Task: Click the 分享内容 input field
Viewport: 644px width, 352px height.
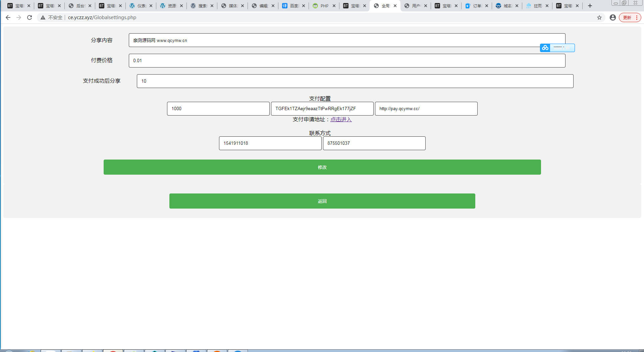Action: pyautogui.click(x=347, y=40)
